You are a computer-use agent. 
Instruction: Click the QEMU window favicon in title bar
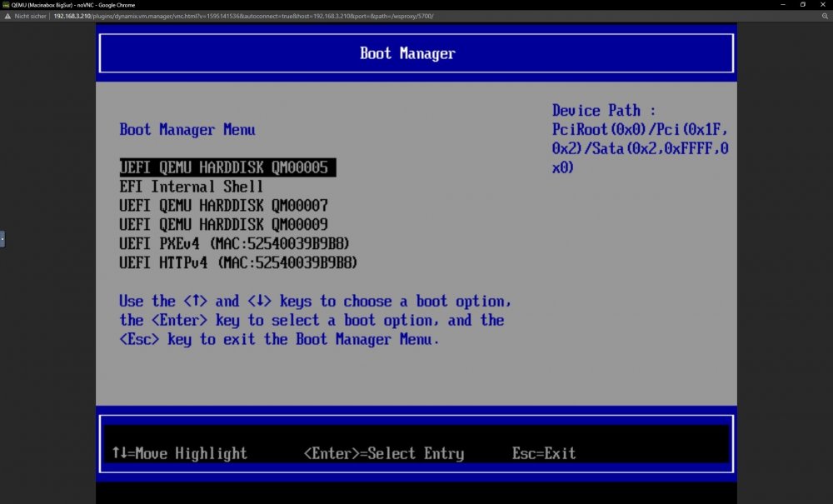pyautogui.click(x=6, y=5)
